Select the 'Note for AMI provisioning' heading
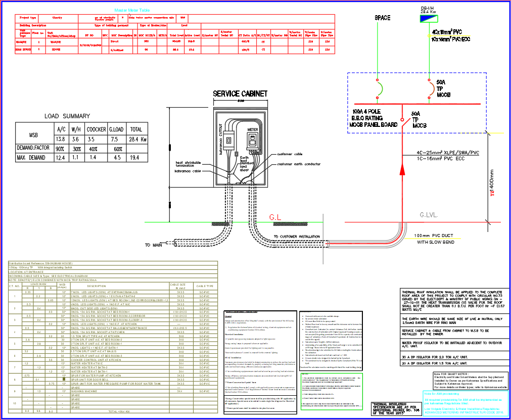The image size is (511, 420). click(x=442, y=394)
